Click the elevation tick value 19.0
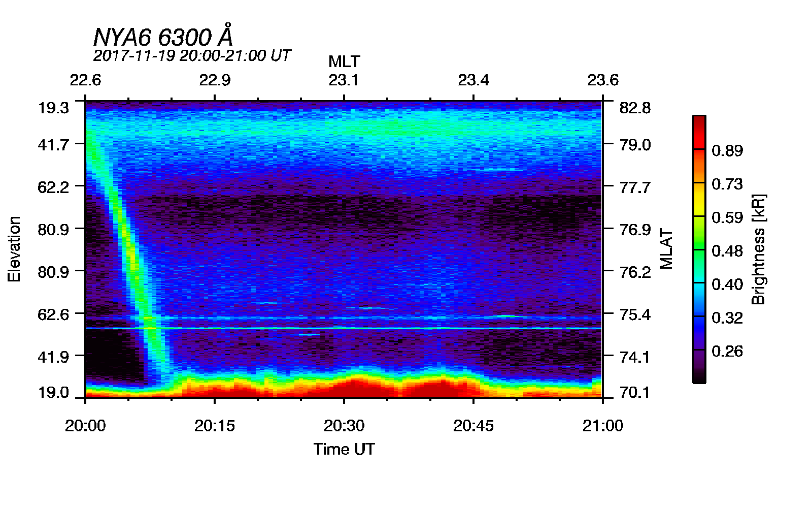Viewport: 812px width, 508px height. 53,392
